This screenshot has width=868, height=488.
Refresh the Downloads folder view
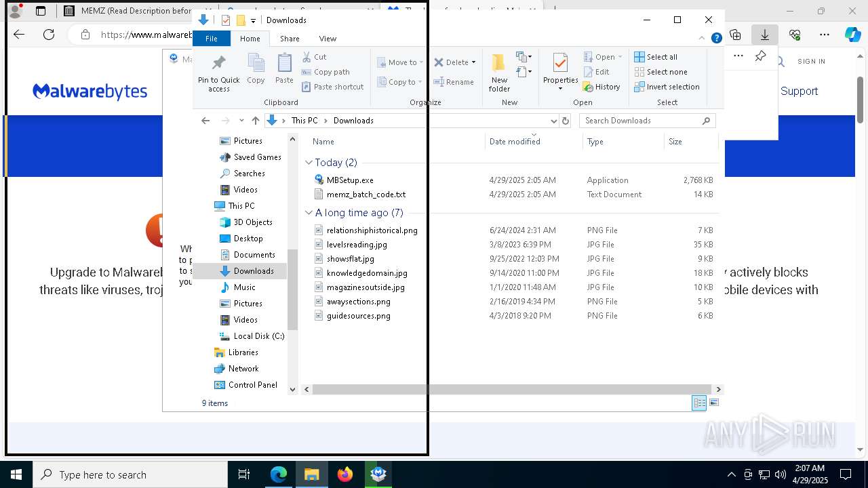[566, 121]
